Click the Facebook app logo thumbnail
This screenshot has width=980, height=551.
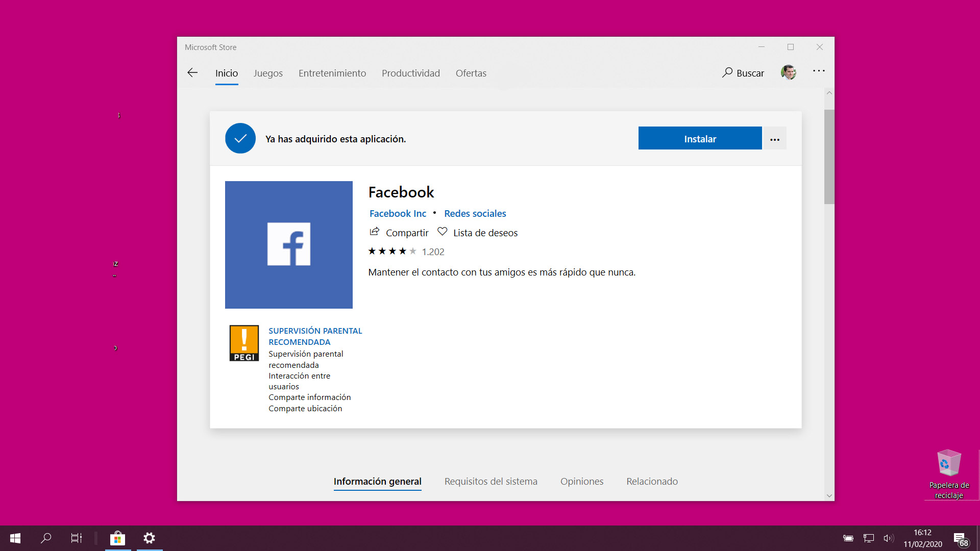(289, 245)
